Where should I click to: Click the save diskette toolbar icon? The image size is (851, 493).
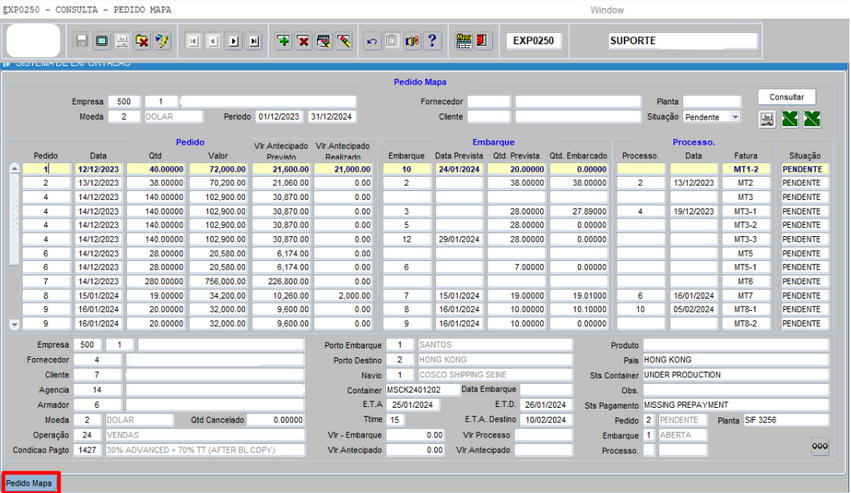coord(82,41)
